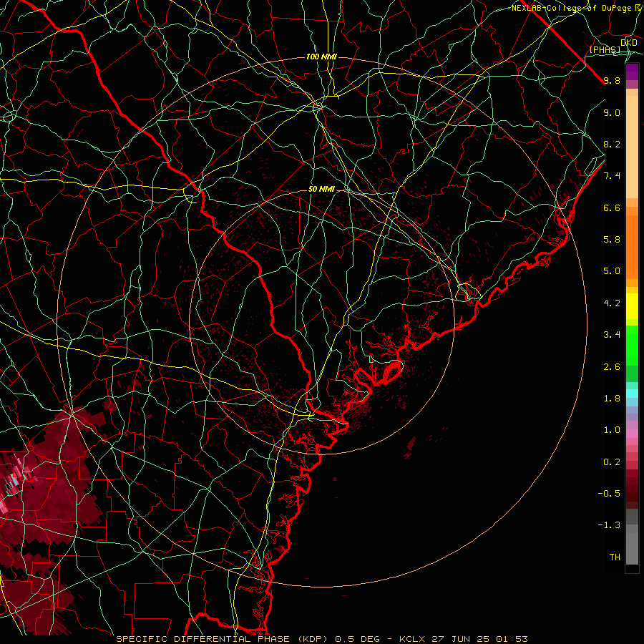Click the 5.8 scale label
The image size is (644, 644).
click(612, 240)
